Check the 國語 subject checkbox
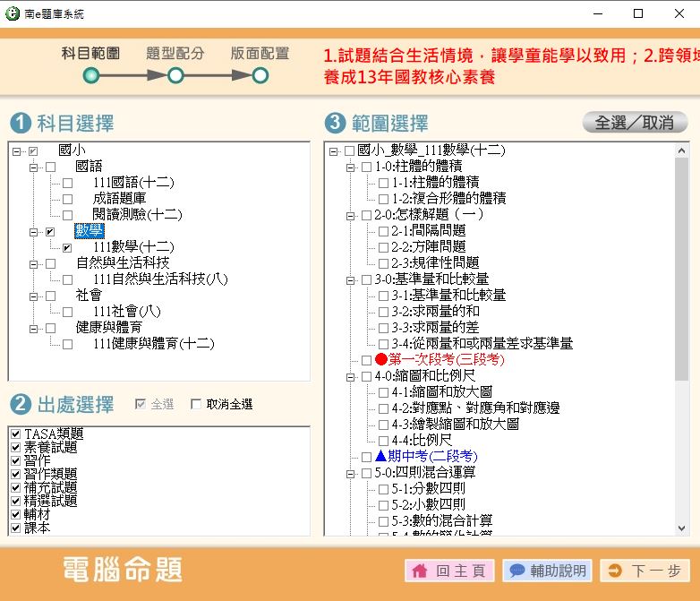Image resolution: width=700 pixels, height=601 pixels. point(50,167)
